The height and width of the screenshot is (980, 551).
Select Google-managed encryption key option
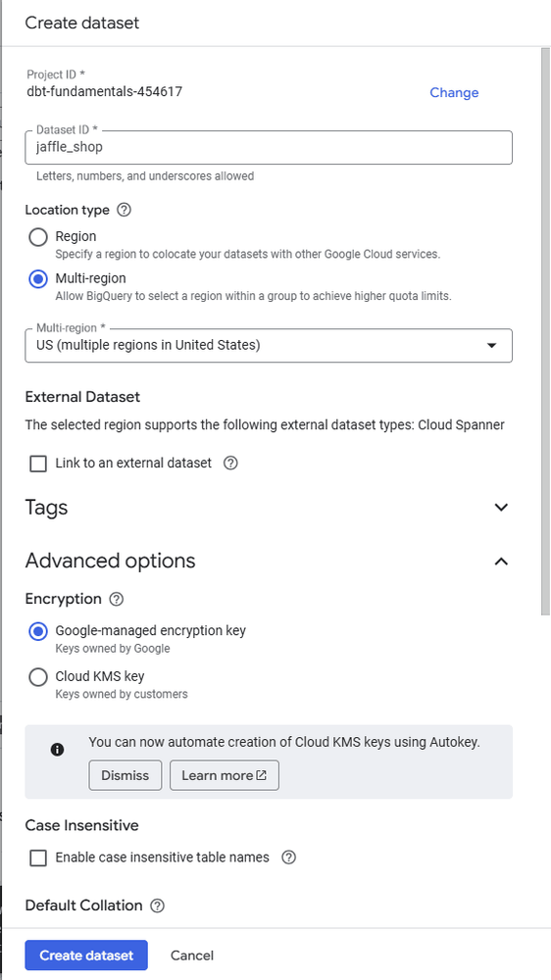[38, 631]
